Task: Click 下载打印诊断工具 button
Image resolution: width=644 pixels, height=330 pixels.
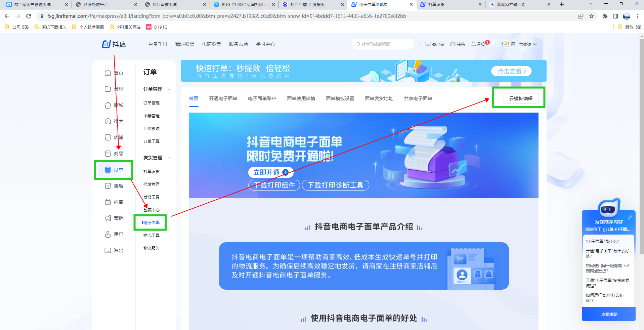Action: click(335, 185)
